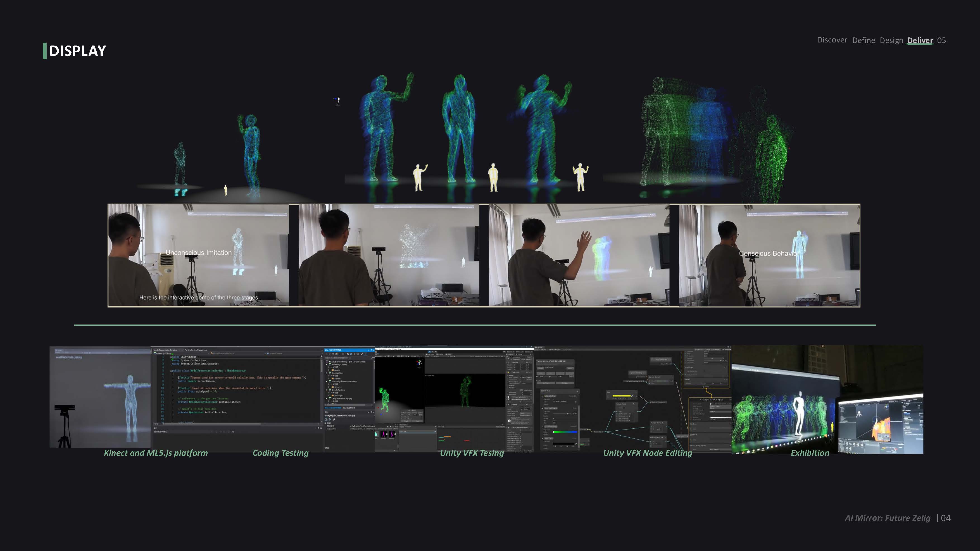Toggle the Linear Drag block checkbox
The width and height of the screenshot is (980, 551).
pyautogui.click(x=725, y=367)
